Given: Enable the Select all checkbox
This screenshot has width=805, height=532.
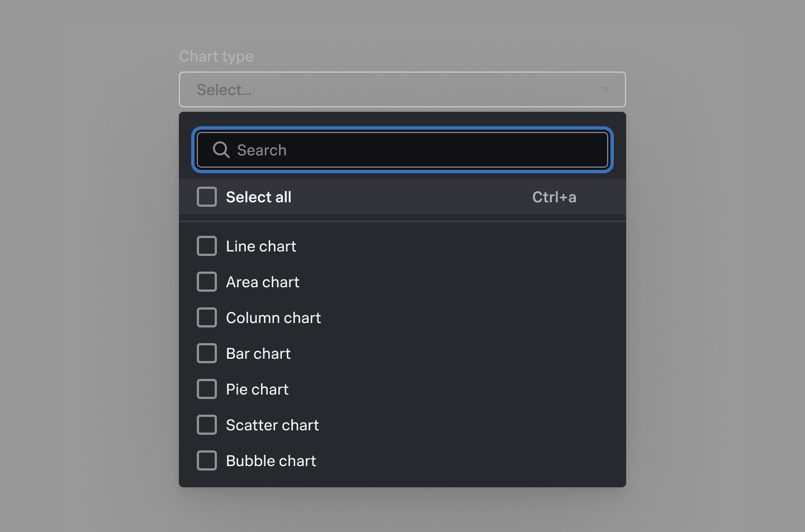Looking at the screenshot, I should (x=207, y=197).
